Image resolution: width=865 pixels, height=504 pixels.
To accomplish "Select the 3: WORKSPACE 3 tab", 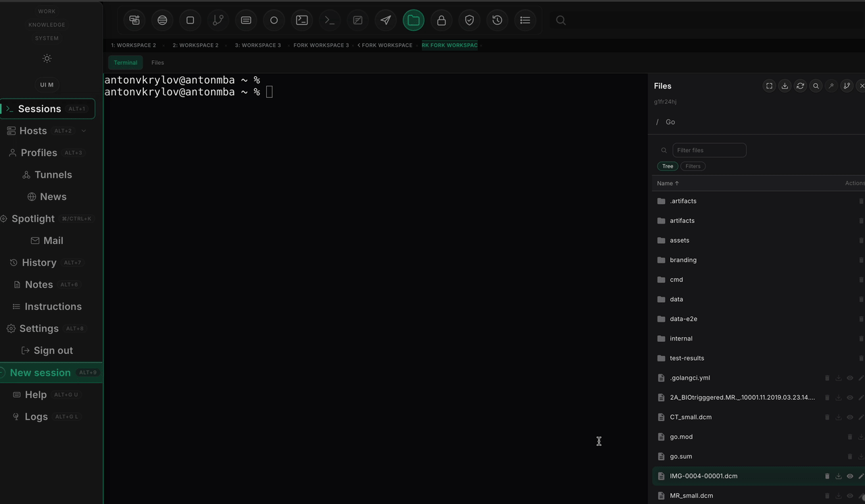I will (257, 45).
